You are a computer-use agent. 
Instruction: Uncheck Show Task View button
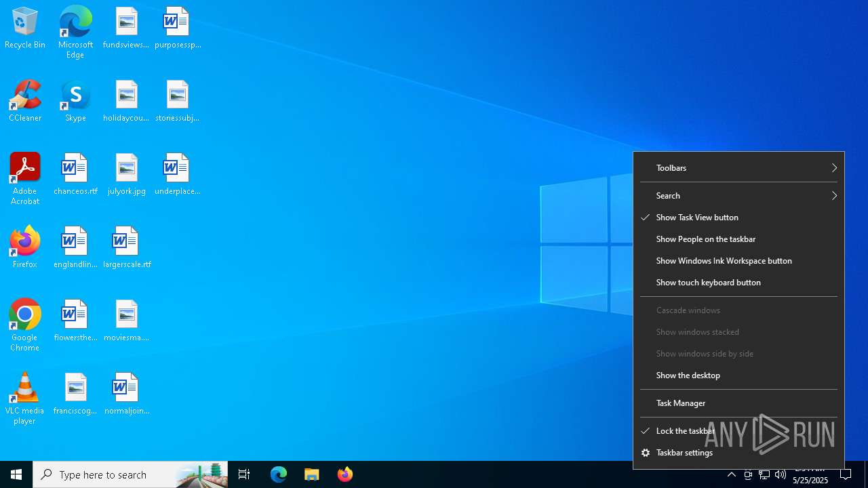(738, 218)
